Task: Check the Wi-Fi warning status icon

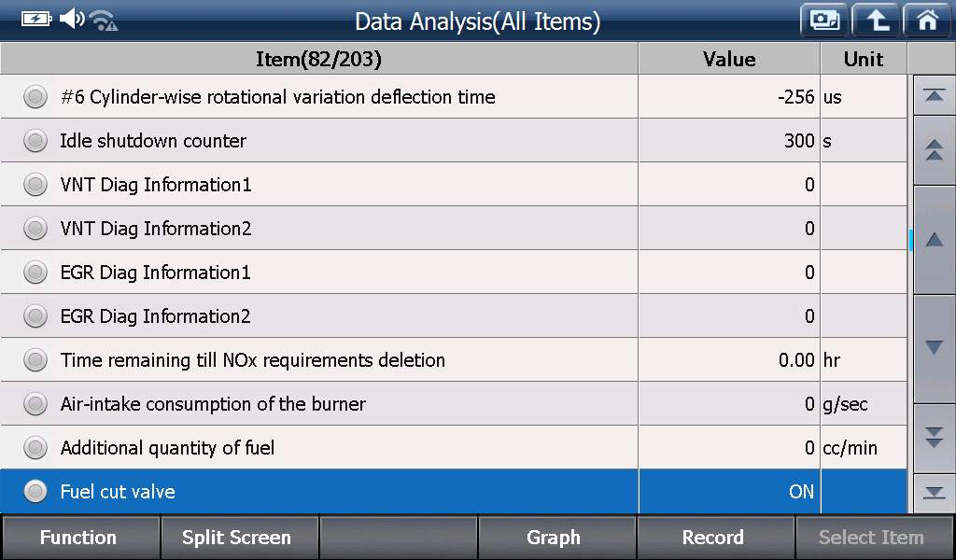Action: point(105,21)
